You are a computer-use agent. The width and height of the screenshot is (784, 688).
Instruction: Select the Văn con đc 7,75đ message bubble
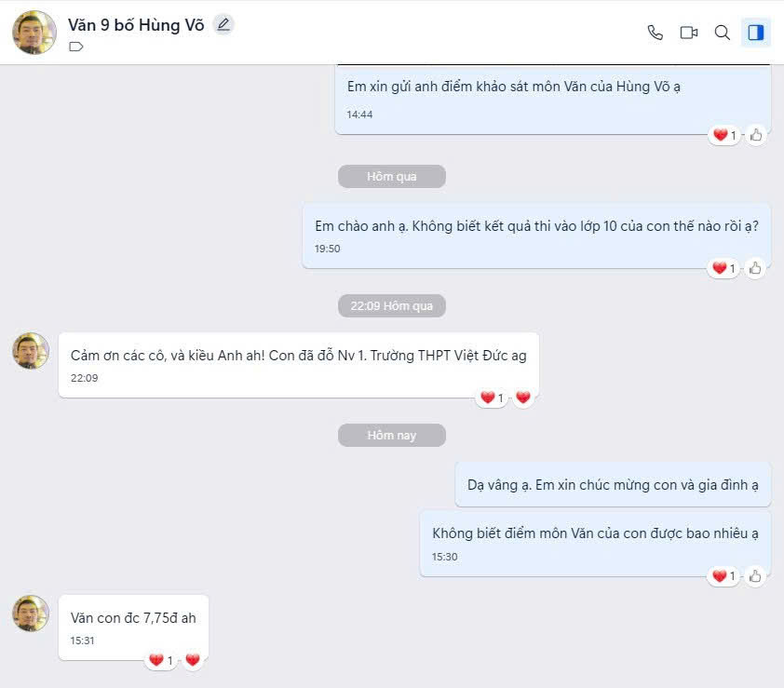133,627
